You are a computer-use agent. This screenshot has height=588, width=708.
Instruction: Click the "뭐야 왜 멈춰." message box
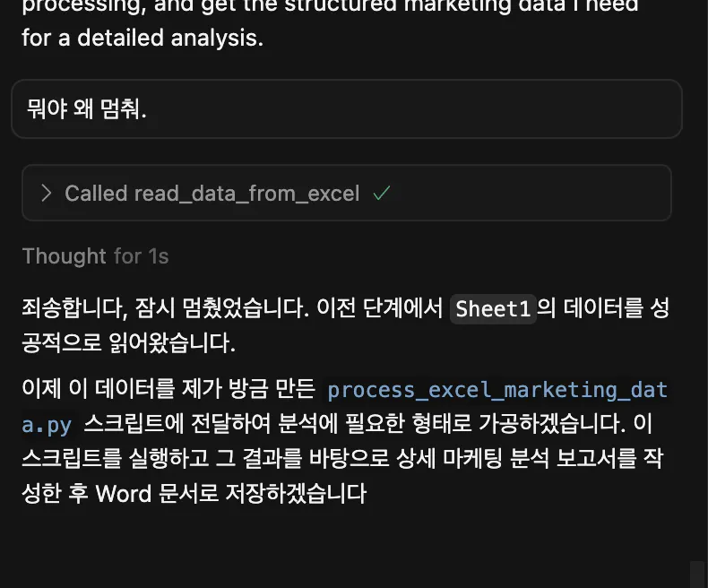point(346,109)
